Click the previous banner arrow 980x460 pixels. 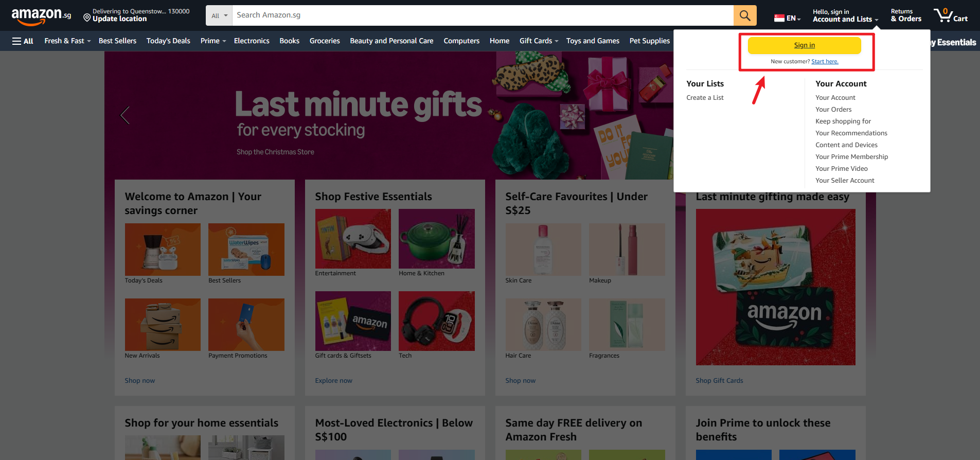(124, 115)
